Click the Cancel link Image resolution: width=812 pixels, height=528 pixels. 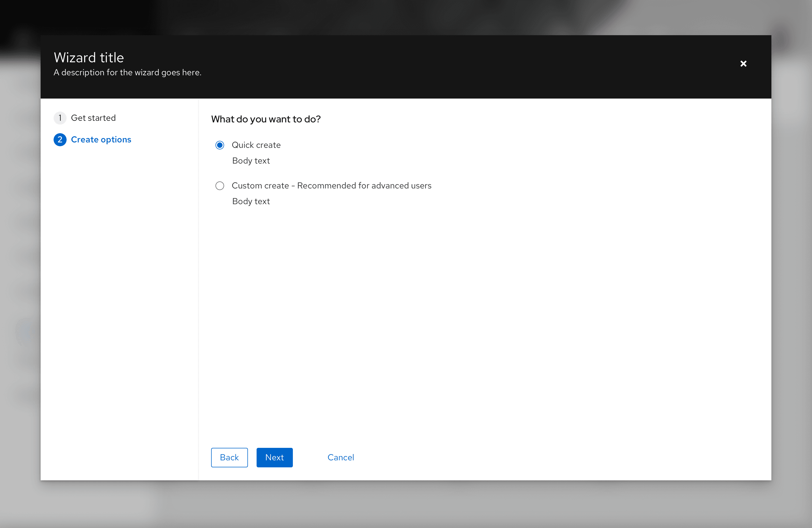coord(341,457)
